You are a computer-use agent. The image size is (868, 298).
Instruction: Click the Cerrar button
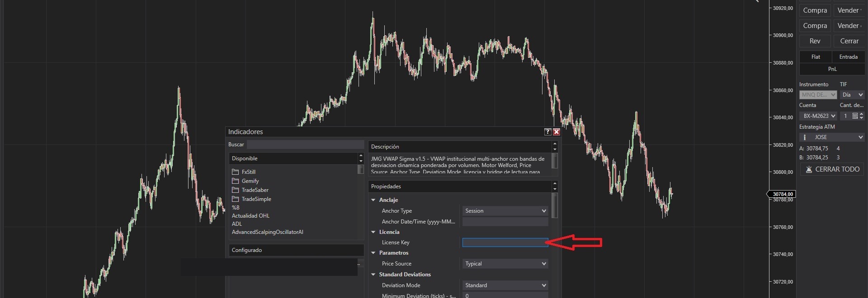click(x=849, y=41)
